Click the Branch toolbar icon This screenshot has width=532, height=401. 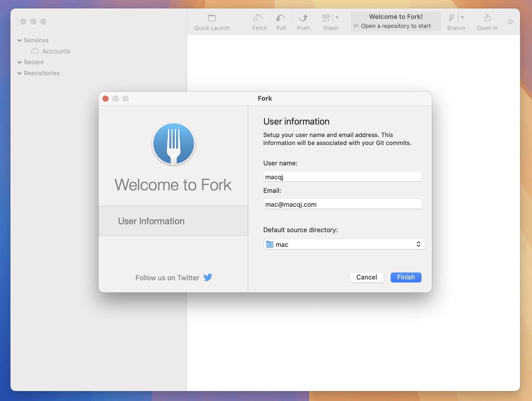coord(452,18)
